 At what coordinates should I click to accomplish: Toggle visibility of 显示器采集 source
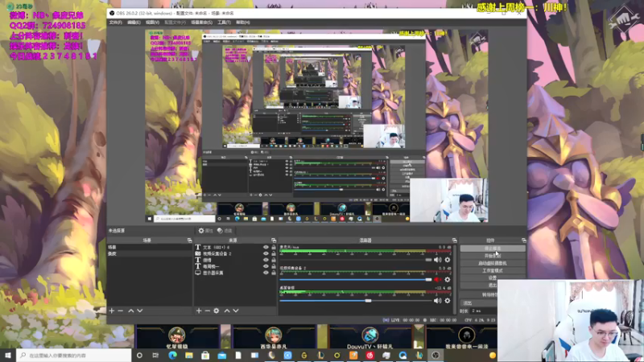[266, 273]
